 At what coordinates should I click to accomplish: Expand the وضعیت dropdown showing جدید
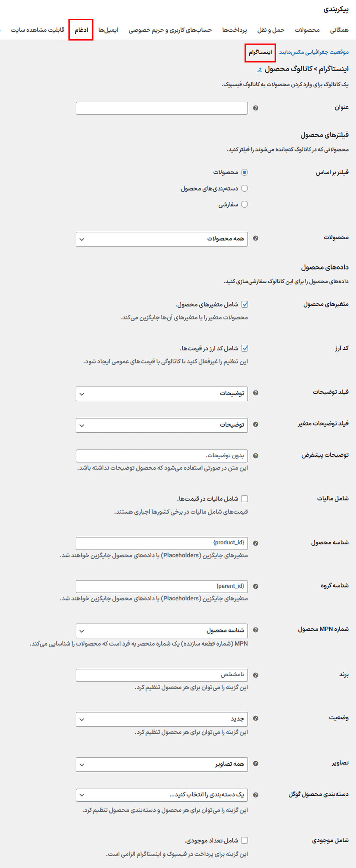pos(162,719)
